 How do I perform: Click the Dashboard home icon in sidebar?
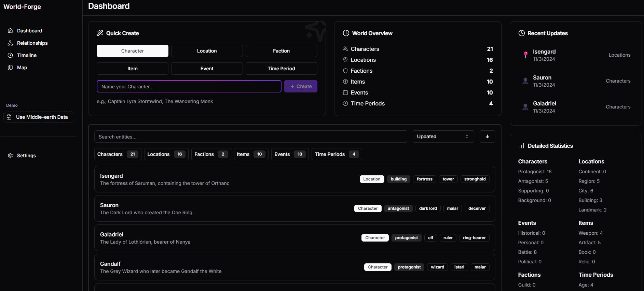tap(10, 31)
